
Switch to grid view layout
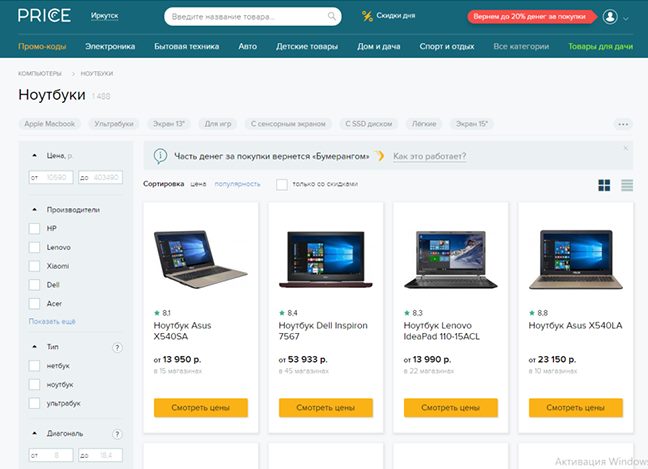604,185
